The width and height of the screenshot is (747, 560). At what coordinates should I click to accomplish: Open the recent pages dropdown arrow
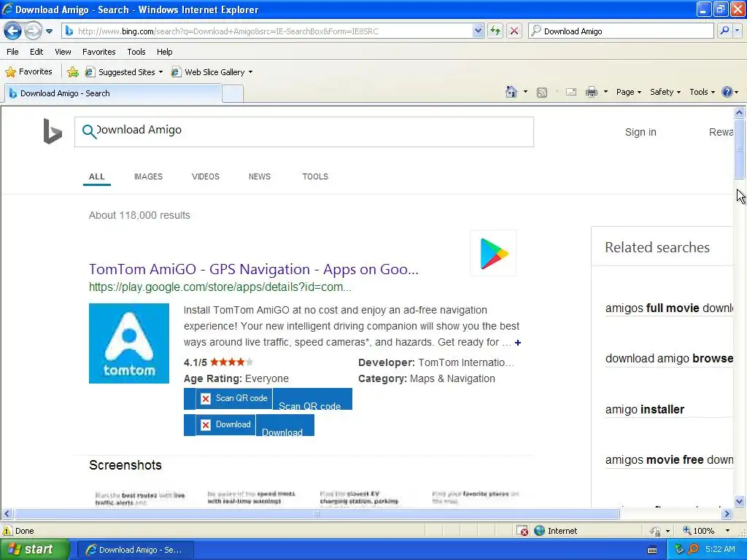50,31
